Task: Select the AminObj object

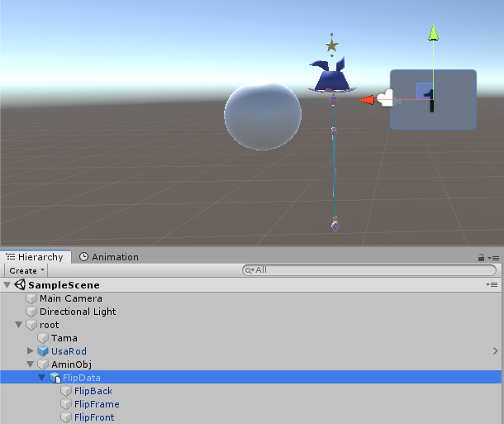Action: click(x=71, y=364)
